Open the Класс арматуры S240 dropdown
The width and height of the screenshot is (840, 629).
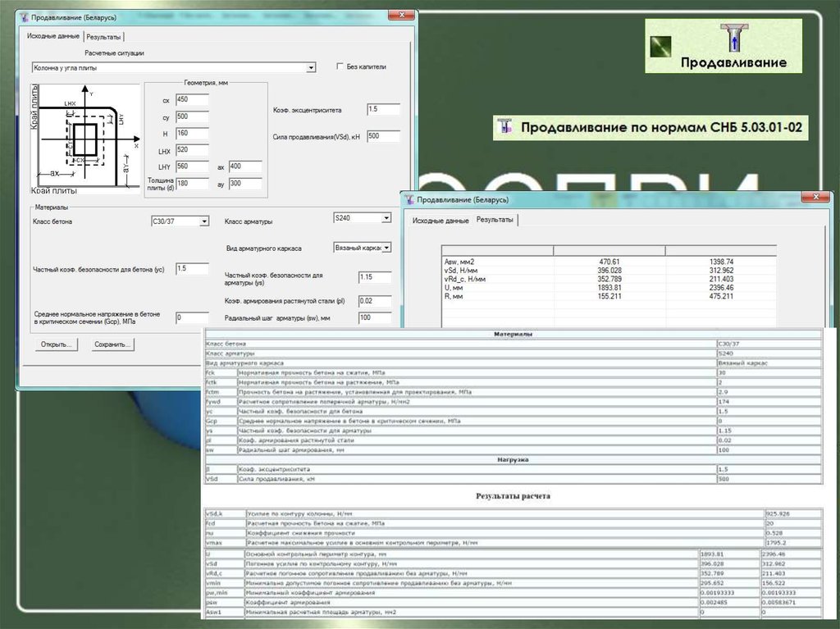[x=386, y=218]
